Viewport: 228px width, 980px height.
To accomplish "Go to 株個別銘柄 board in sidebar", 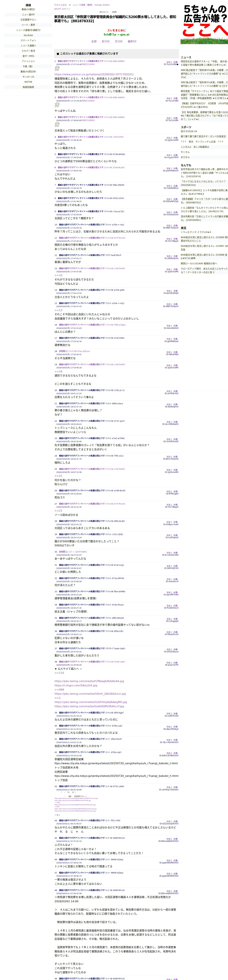I will coord(28,87).
